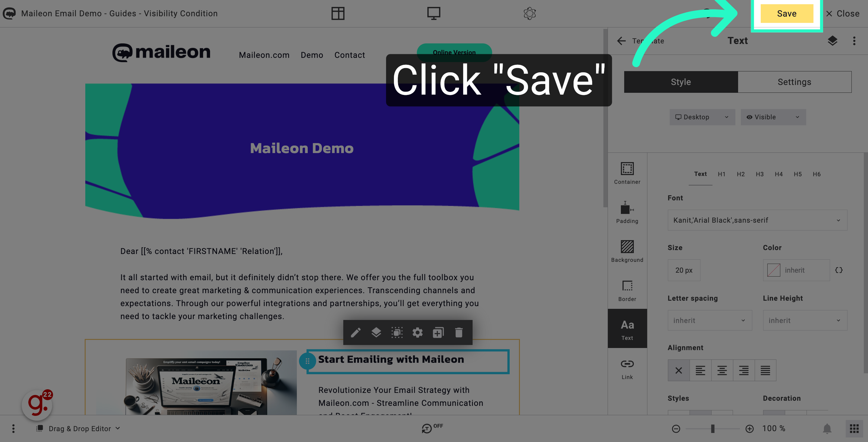Click the pencil edit icon in floating toolbar
868x442 pixels.
tap(356, 333)
